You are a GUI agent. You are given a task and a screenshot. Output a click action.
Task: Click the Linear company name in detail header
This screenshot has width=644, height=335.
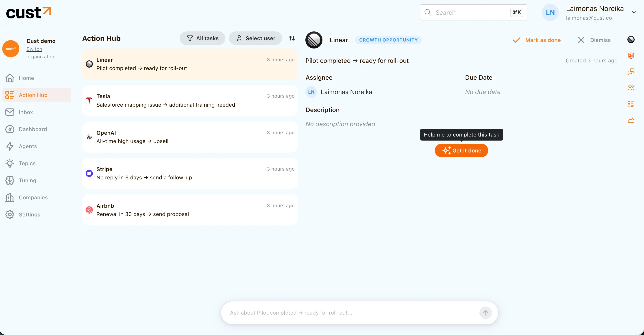coord(339,40)
